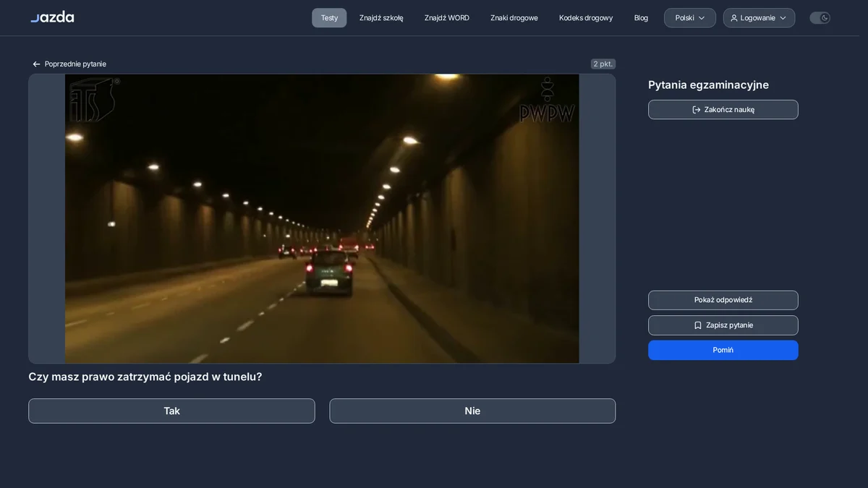Click the blue Pomiń button

tap(723, 350)
